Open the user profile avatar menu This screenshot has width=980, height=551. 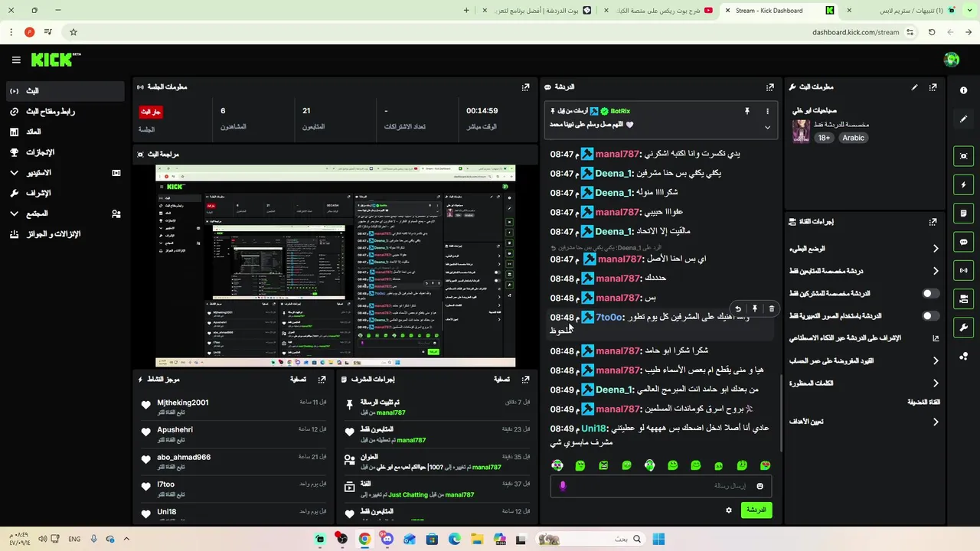click(952, 60)
